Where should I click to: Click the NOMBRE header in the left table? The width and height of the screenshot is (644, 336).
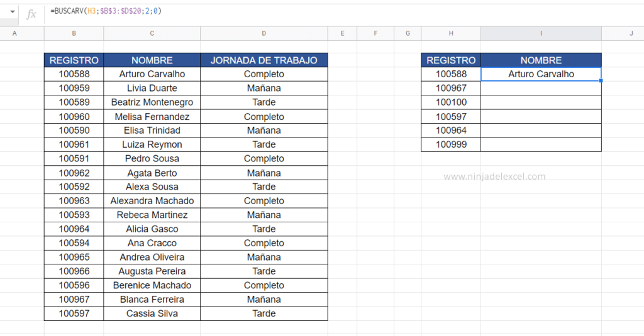tap(152, 60)
